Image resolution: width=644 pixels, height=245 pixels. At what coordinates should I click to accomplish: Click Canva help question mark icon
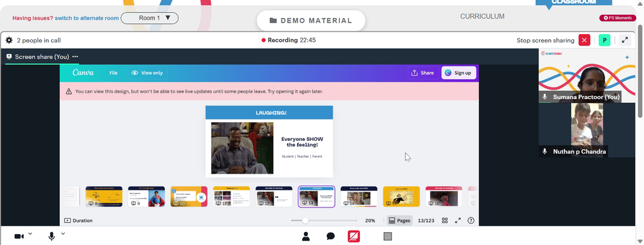coord(471,221)
